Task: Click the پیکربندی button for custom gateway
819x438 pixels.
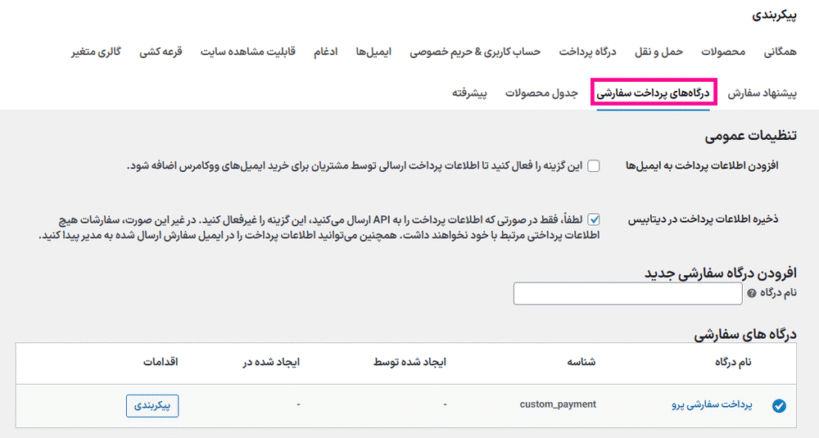Action: [152, 406]
